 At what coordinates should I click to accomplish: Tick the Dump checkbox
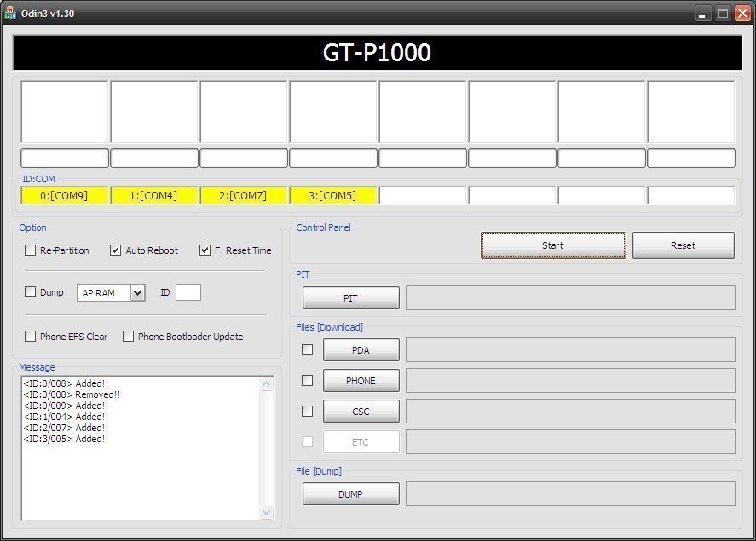[30, 292]
